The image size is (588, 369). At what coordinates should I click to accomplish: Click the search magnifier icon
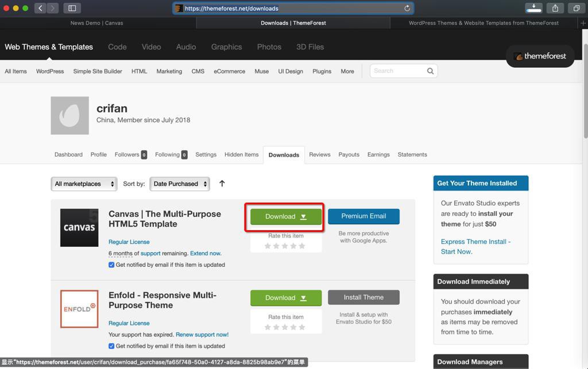tap(430, 71)
